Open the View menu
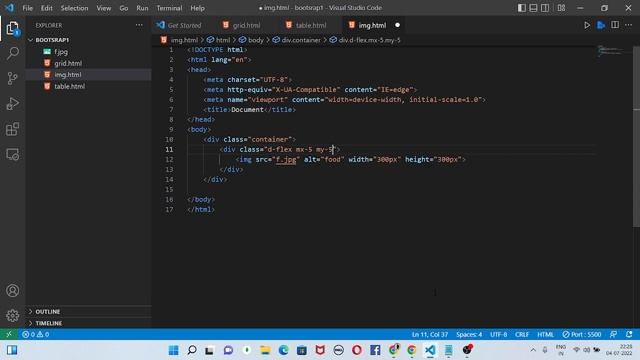The width and height of the screenshot is (640, 360). click(104, 8)
